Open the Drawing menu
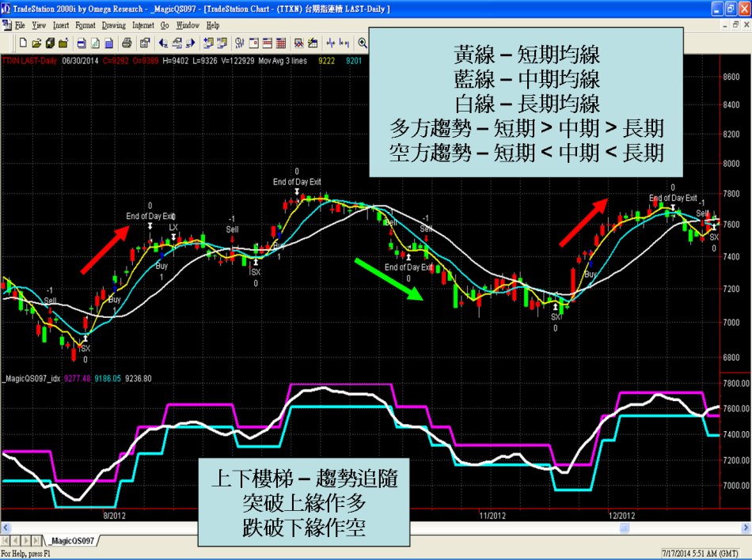The width and height of the screenshot is (752, 560). (x=114, y=25)
